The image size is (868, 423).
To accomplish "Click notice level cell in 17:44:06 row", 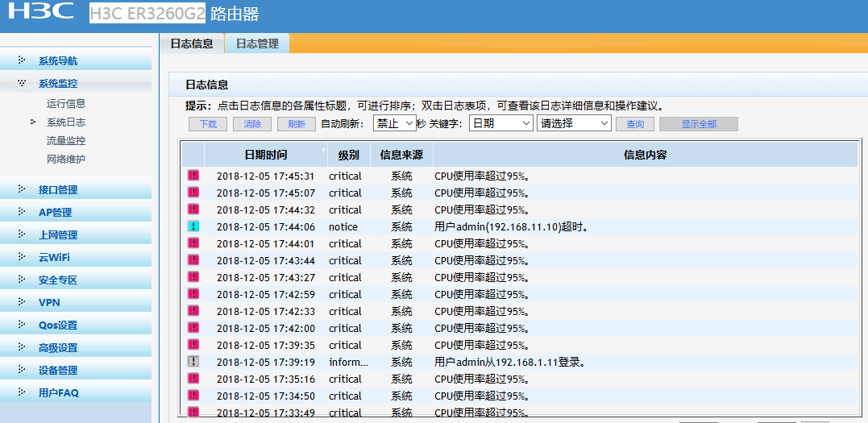I will pos(343,227).
